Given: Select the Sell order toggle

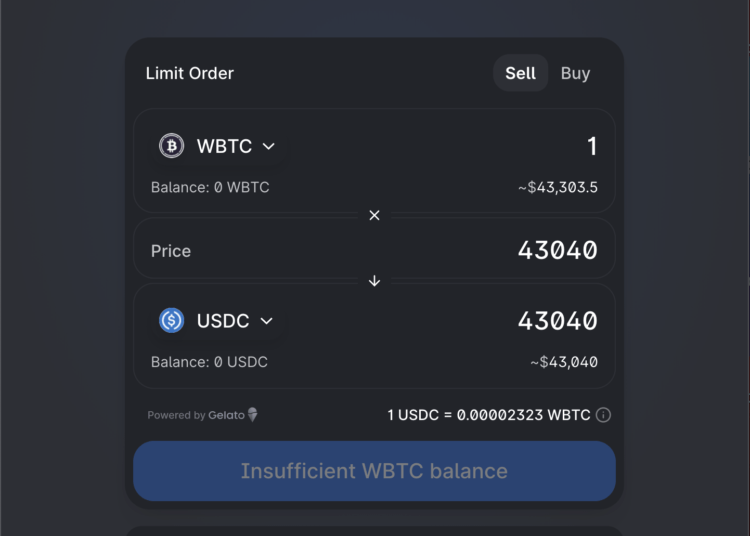Looking at the screenshot, I should pos(520,73).
